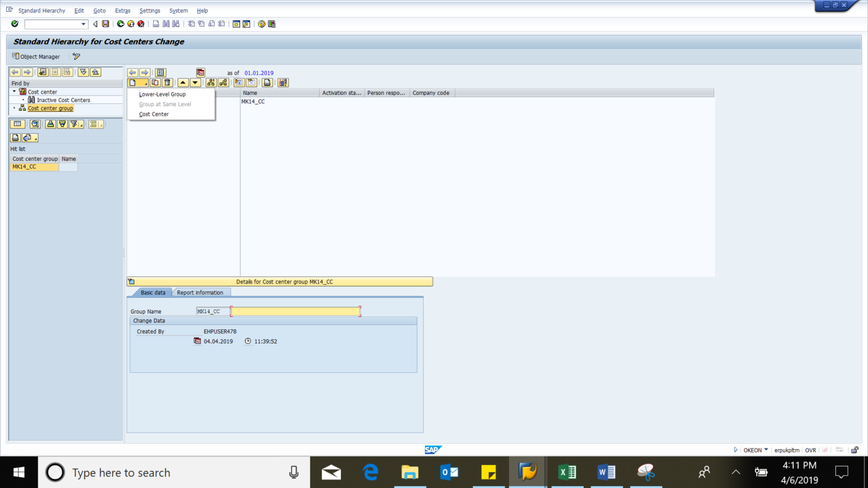
Task: Click the yellow Group Name description field
Action: (x=296, y=311)
